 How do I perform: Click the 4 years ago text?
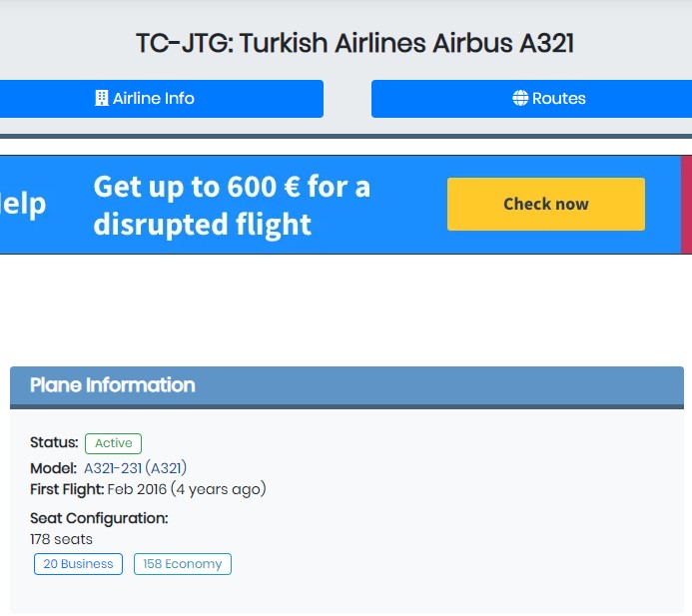(x=218, y=489)
